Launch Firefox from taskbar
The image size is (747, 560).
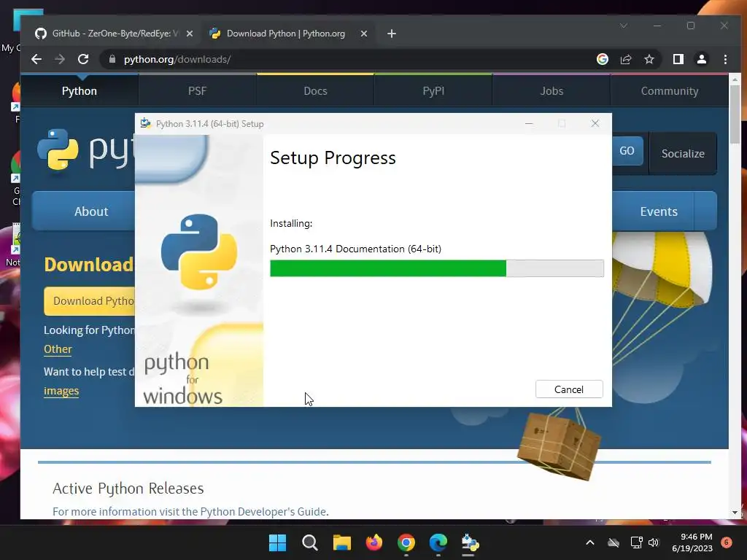[x=374, y=542]
